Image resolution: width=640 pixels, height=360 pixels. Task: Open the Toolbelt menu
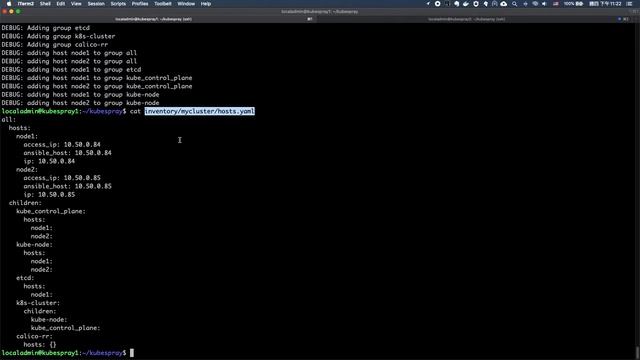click(x=162, y=4)
